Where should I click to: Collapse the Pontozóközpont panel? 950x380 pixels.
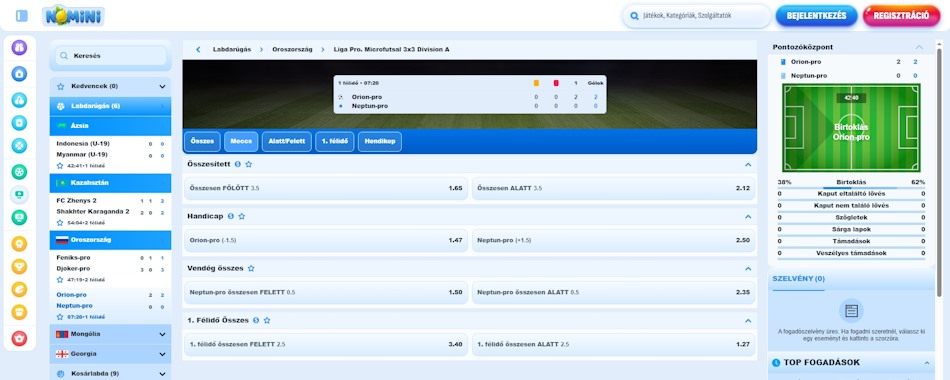[x=920, y=47]
